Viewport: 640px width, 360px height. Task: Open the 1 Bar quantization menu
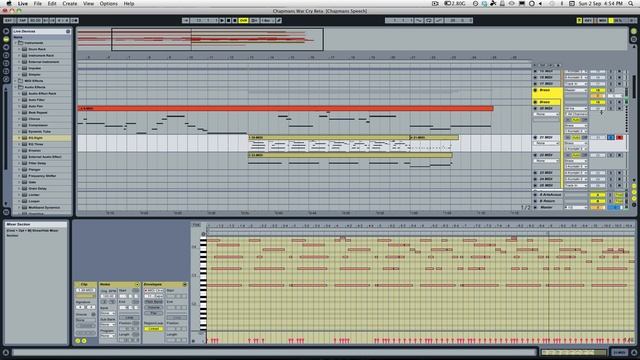click(x=267, y=20)
